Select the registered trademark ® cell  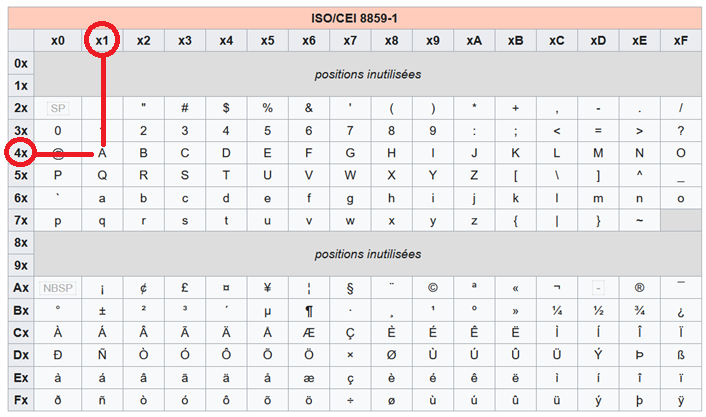click(x=638, y=288)
